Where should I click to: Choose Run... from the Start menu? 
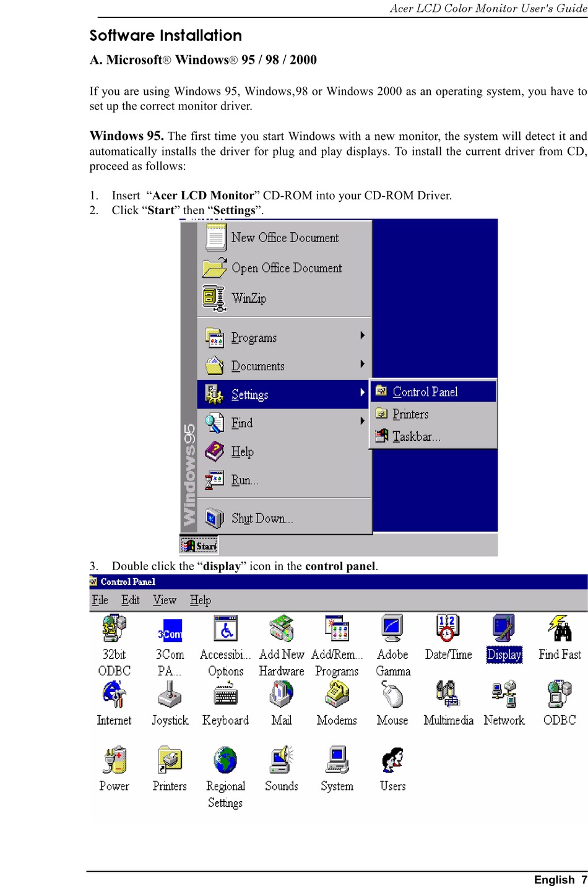coord(285,480)
